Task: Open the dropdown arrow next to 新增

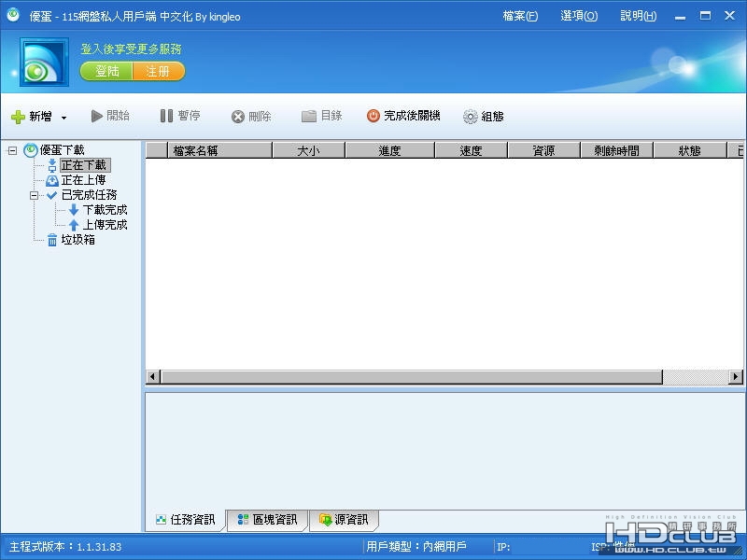Action: coord(63,118)
